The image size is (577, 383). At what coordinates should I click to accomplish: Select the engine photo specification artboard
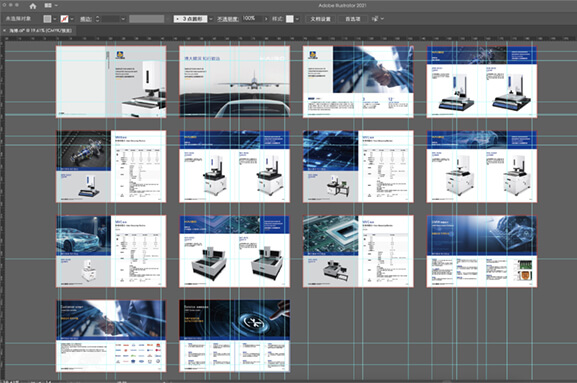[111, 166]
